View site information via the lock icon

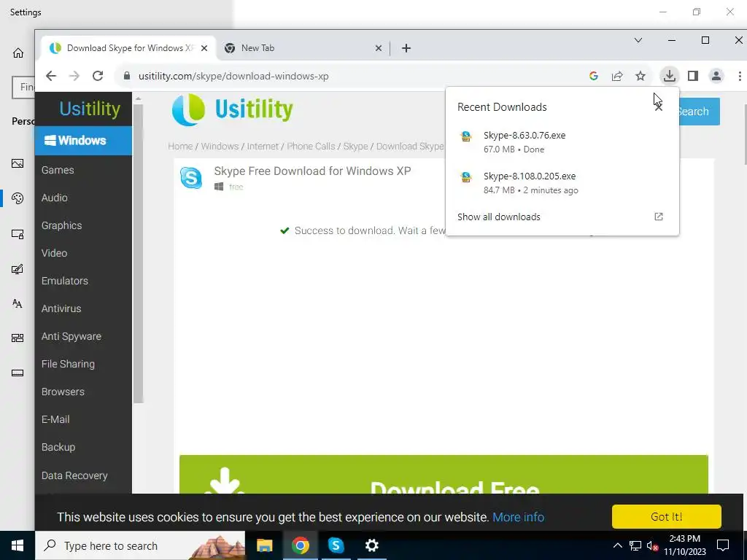pos(127,76)
